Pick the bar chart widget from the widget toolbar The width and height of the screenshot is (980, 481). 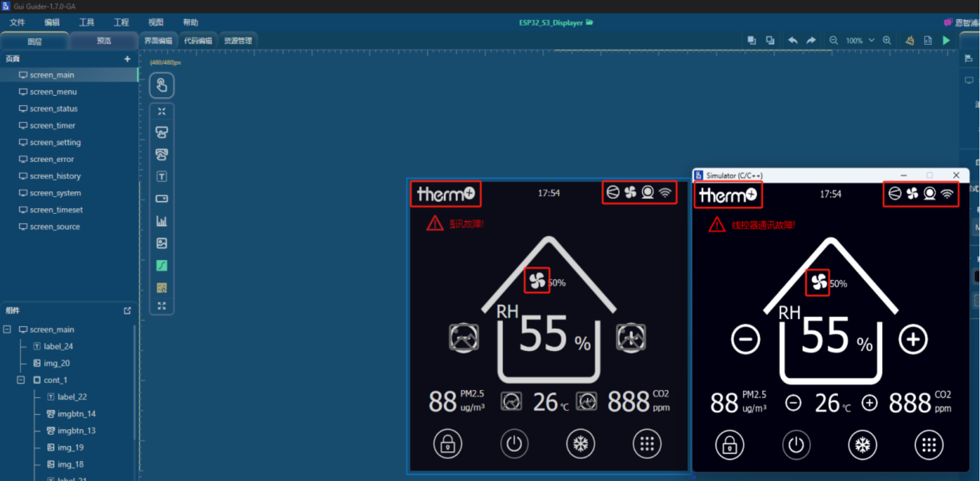(162, 221)
